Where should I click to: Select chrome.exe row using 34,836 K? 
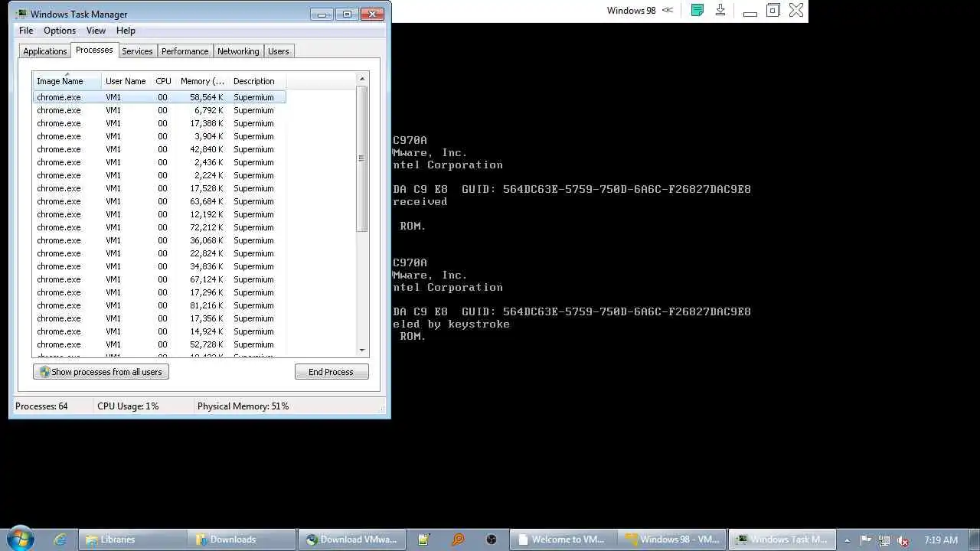[x=159, y=266]
